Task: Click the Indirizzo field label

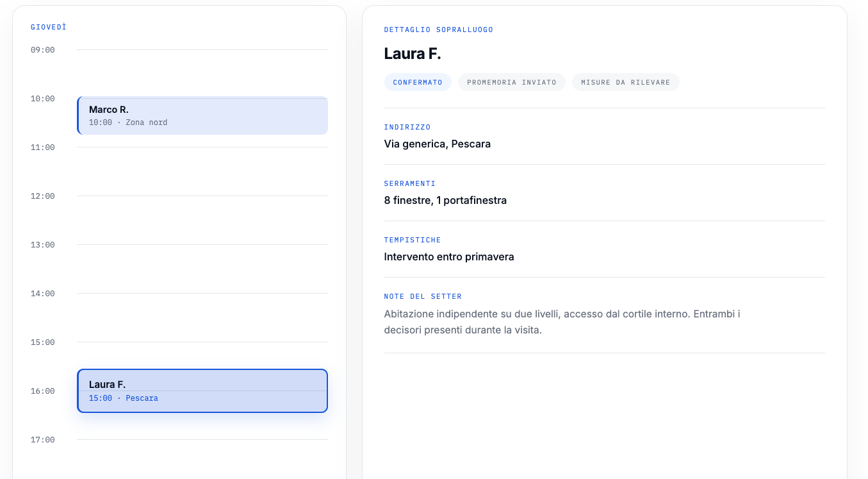Action: coord(407,127)
